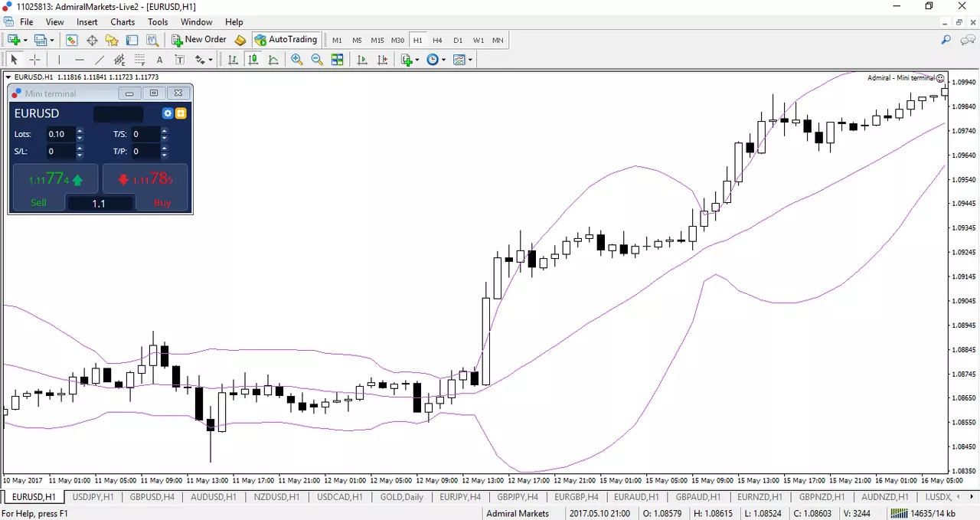Select the MN timeframe

click(498, 40)
